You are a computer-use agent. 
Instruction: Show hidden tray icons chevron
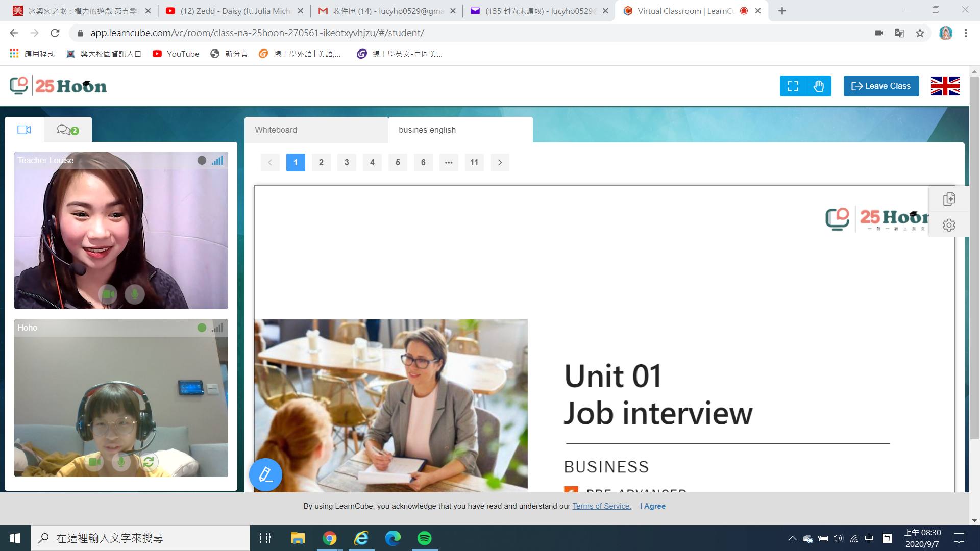click(792, 538)
